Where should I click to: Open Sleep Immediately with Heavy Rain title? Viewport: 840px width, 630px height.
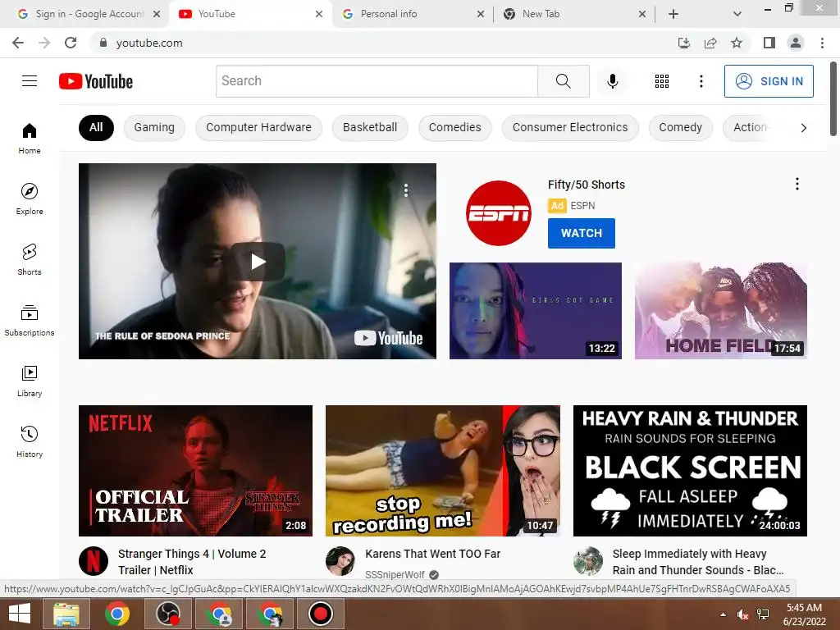[698, 561]
